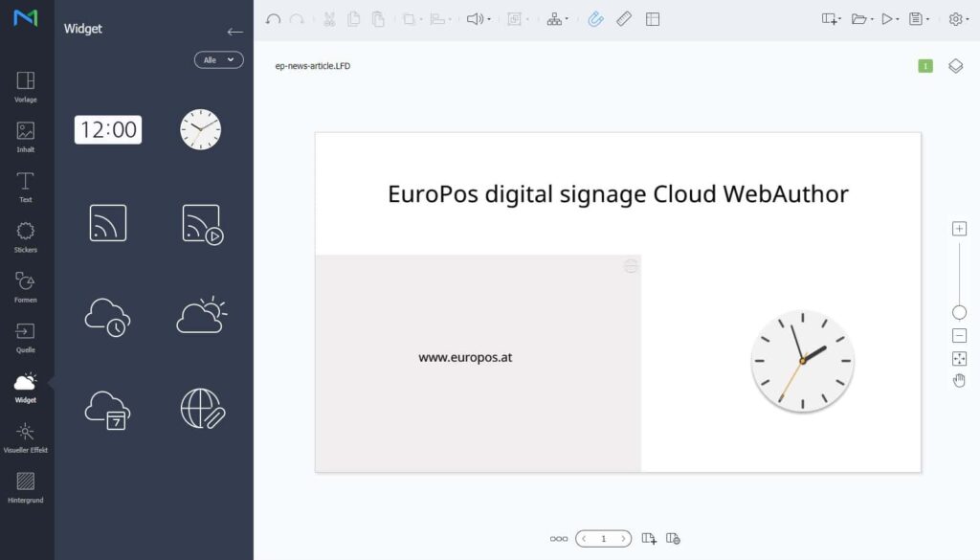980x560 pixels.
Task: Toggle the snap magnet tool
Action: 595,19
